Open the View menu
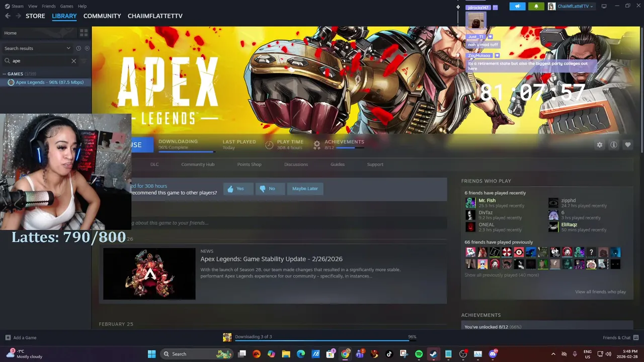 point(33,6)
